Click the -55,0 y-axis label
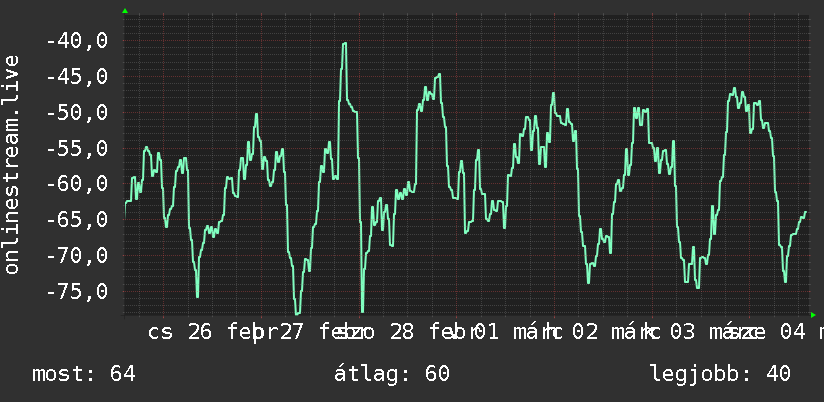 coord(77,148)
